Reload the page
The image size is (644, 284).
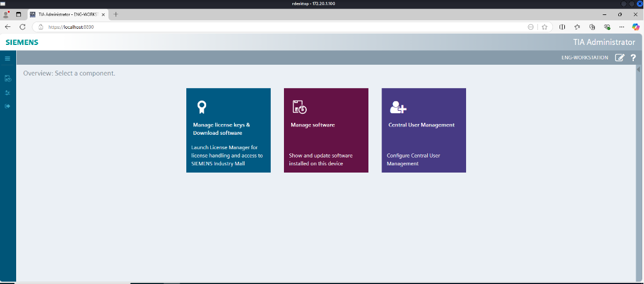click(23, 27)
